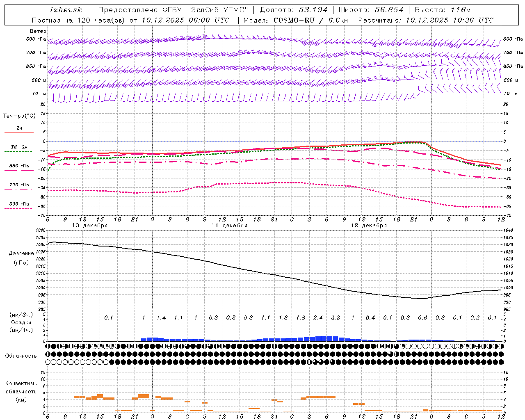Click the Прогноз на 120 часа(ов) text

click(x=79, y=20)
